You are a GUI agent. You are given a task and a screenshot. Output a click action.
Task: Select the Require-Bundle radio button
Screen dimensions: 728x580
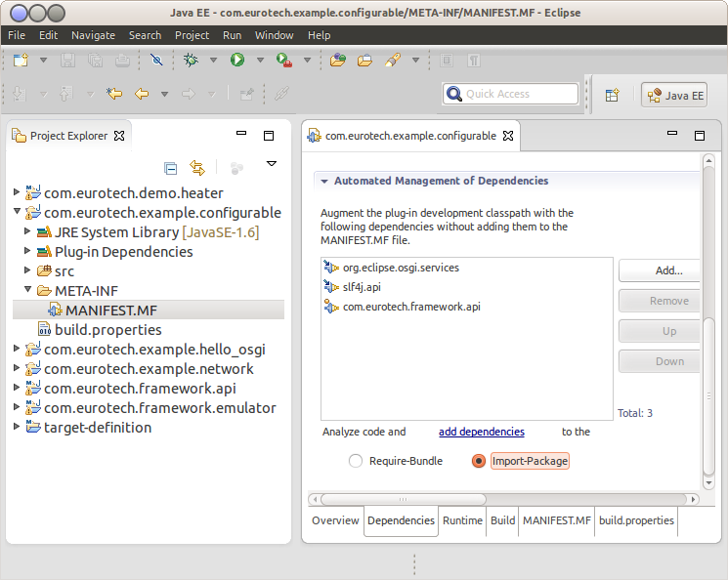pos(356,461)
